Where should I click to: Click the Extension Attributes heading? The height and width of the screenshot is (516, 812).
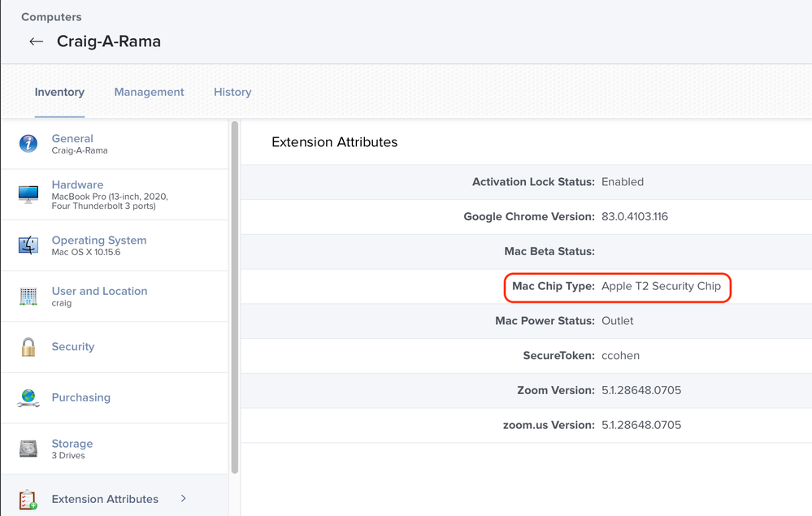point(335,142)
